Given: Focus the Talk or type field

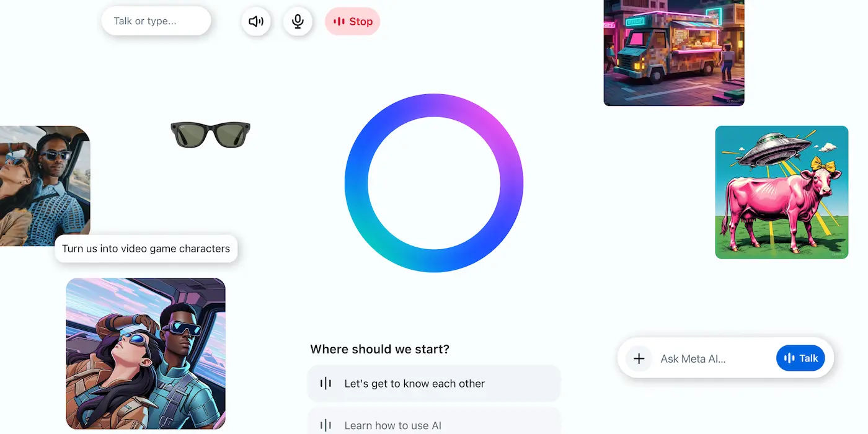Looking at the screenshot, I should click(156, 21).
